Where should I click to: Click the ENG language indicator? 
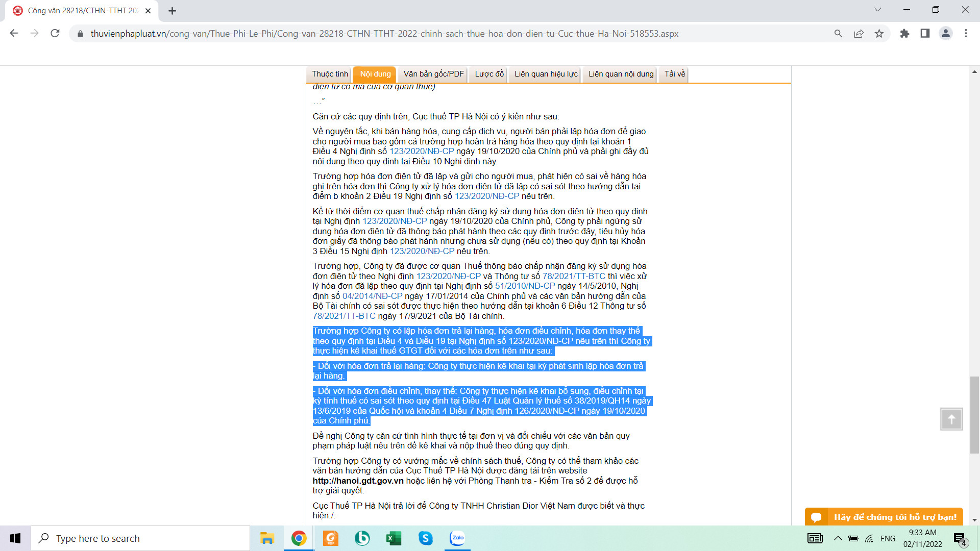pos(888,538)
